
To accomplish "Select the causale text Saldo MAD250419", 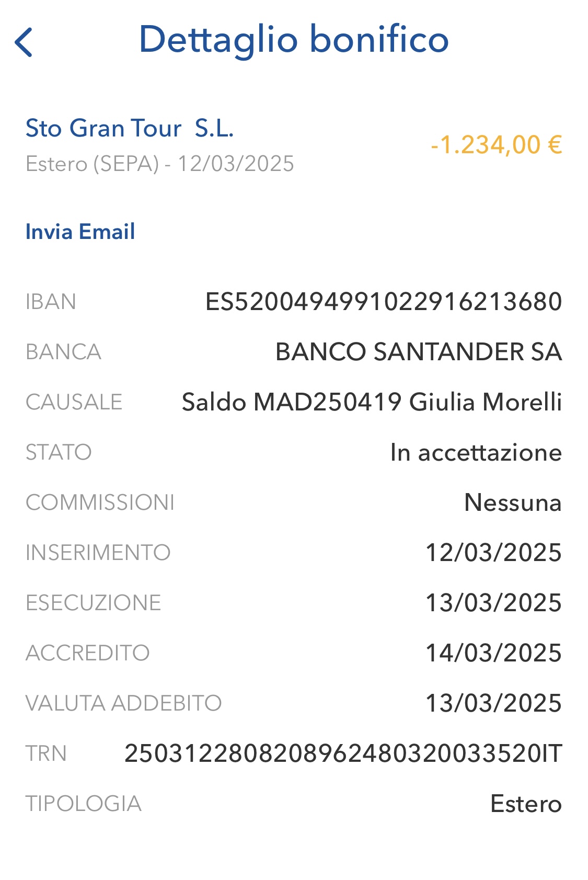I will coord(292,402).
